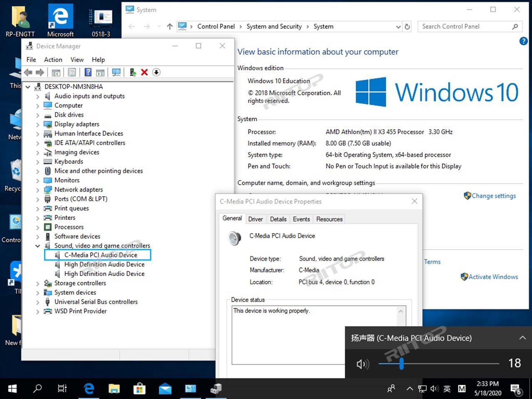Viewport: 532px width, 399px height.
Task: Switch to Resources tab in properties dialog
Action: [330, 219]
